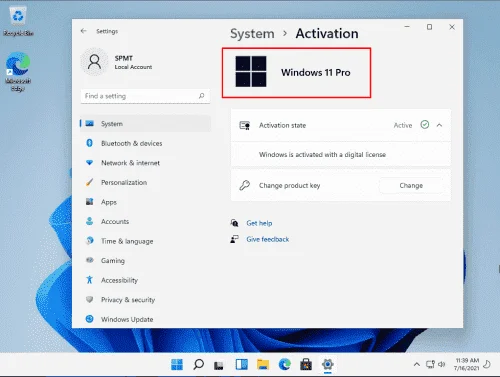Click the Give feedback person icon
500x377 pixels.
tap(234, 239)
